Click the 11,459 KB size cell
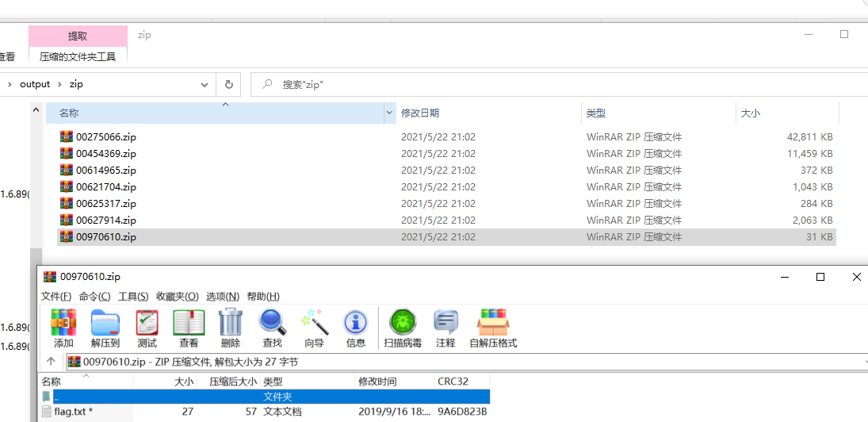Image resolution: width=868 pixels, height=422 pixels. click(x=809, y=153)
